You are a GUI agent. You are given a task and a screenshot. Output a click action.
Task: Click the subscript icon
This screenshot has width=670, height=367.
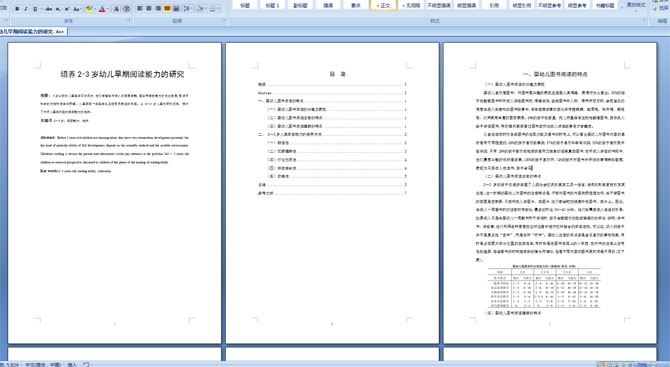[x=58, y=9]
